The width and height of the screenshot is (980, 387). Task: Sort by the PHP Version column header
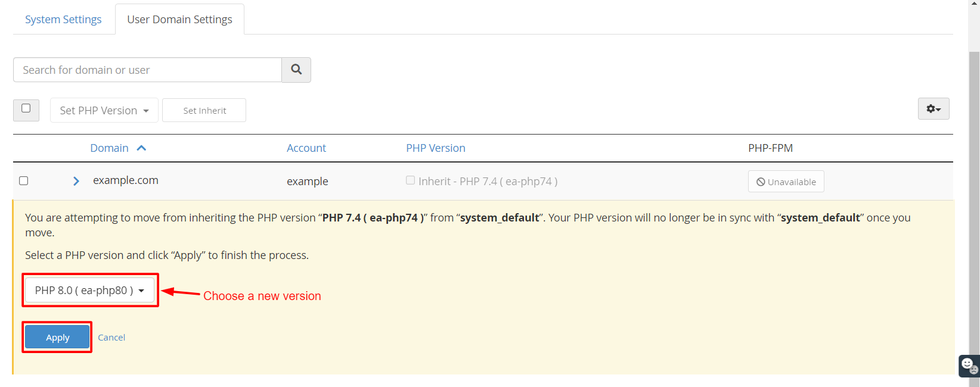point(436,148)
